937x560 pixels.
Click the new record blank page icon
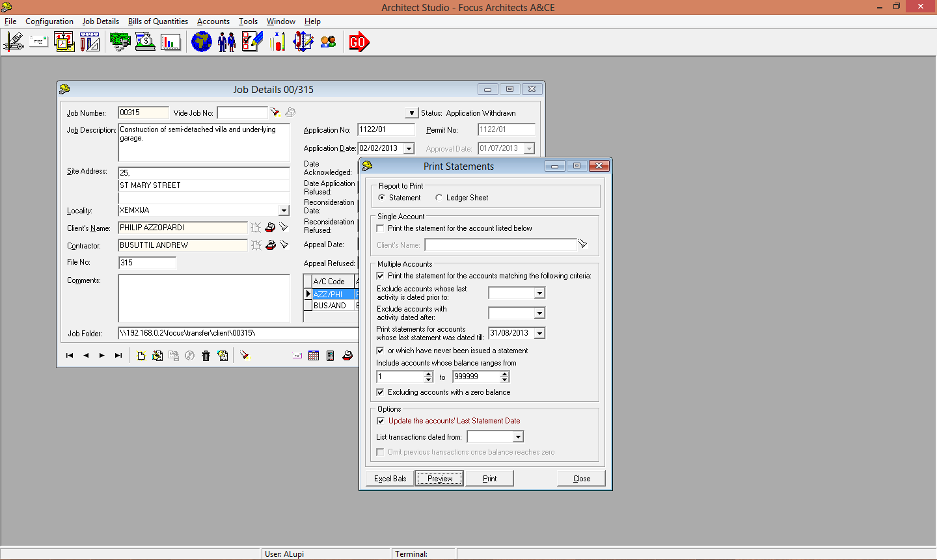click(x=141, y=356)
